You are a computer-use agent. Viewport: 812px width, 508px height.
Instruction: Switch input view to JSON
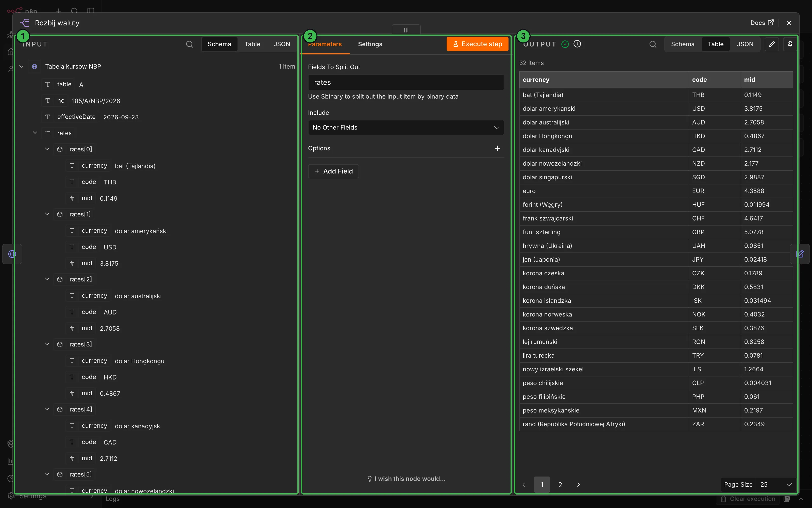coord(282,44)
